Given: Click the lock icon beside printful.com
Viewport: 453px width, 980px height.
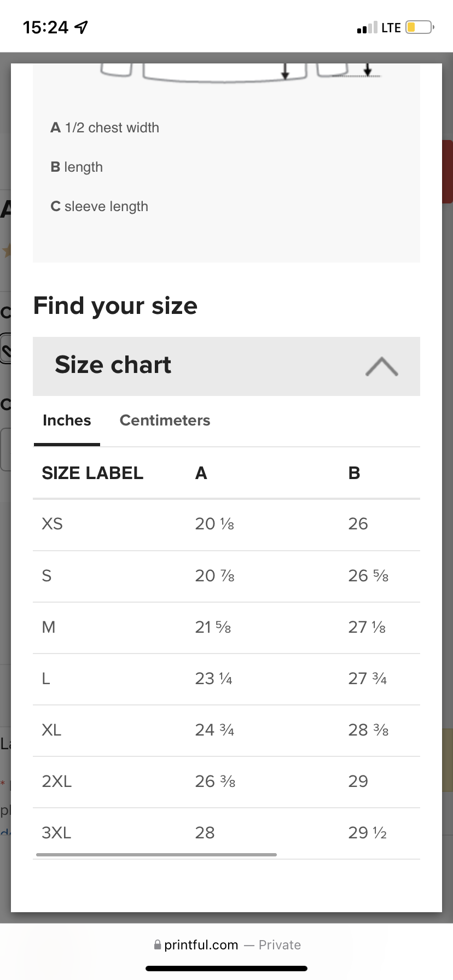Looking at the screenshot, I should coord(158,944).
